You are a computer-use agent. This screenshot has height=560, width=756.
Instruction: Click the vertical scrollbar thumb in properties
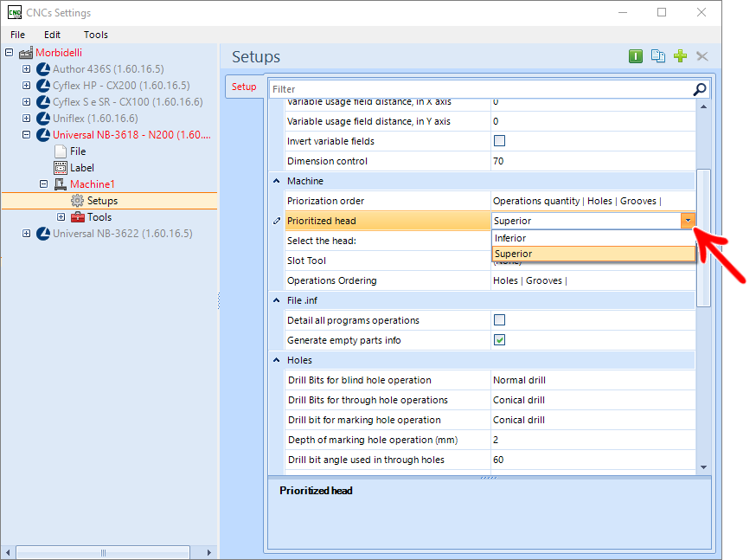tap(703, 238)
